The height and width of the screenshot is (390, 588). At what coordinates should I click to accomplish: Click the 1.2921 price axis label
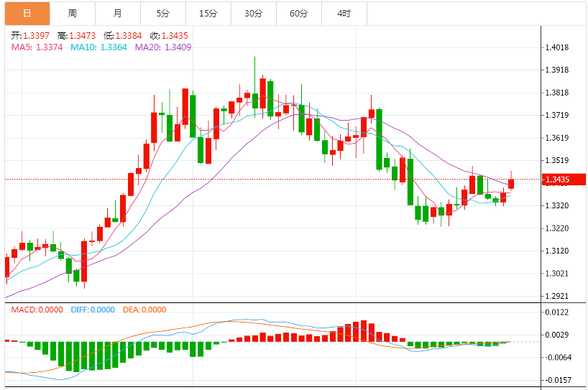coord(557,296)
